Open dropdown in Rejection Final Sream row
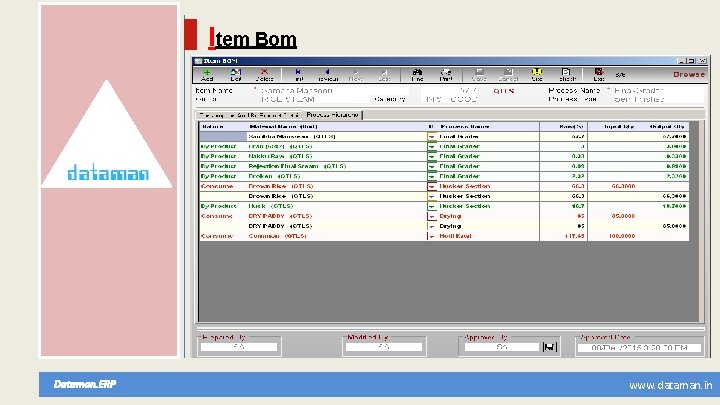Screen dimensions: 720x405 (x=432, y=167)
